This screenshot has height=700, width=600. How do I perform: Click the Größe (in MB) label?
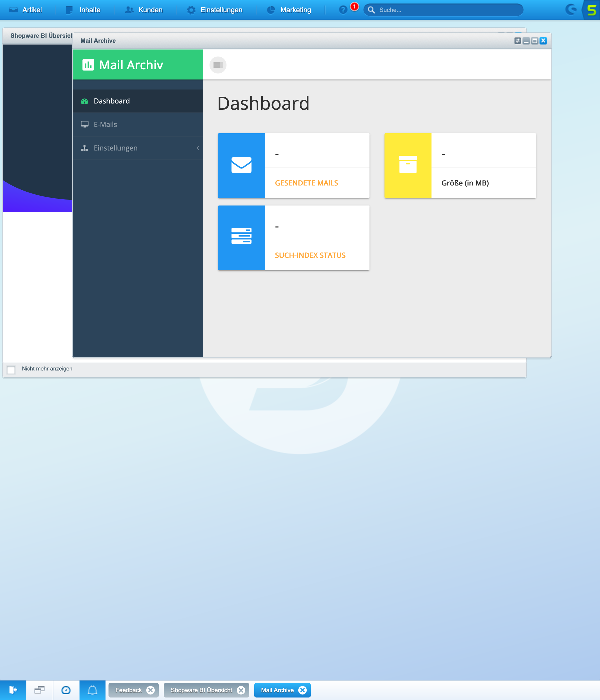[x=465, y=183]
